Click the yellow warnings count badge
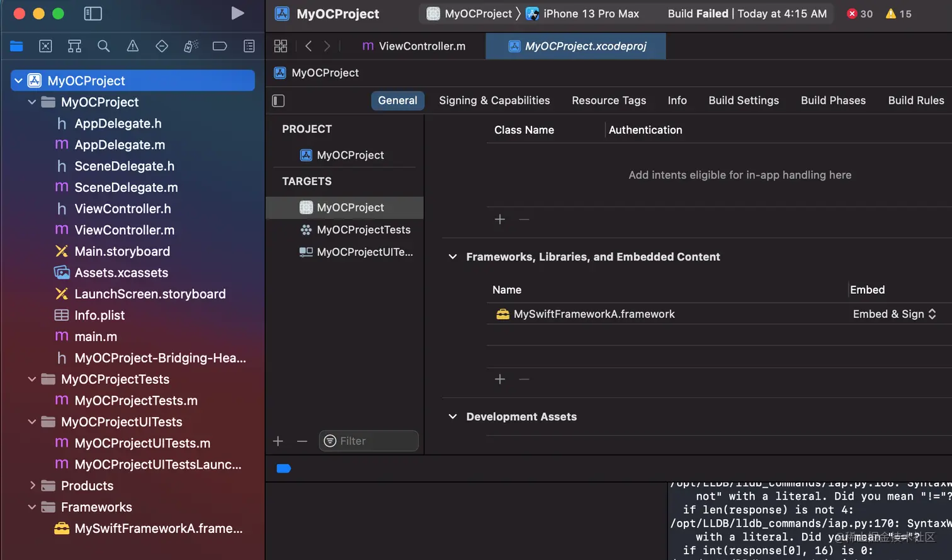Viewport: 952px width, 560px height. 898,14
